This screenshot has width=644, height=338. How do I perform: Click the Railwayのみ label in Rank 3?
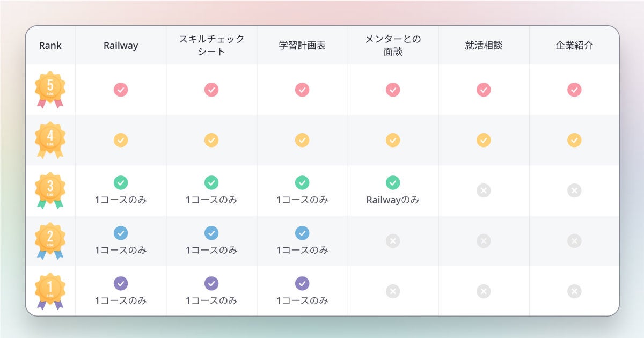point(393,200)
